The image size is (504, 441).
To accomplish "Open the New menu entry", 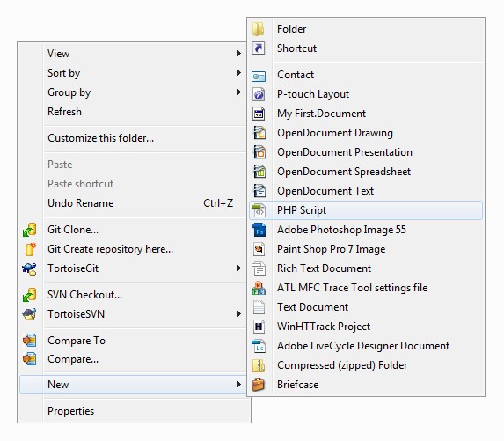I will coord(134,385).
